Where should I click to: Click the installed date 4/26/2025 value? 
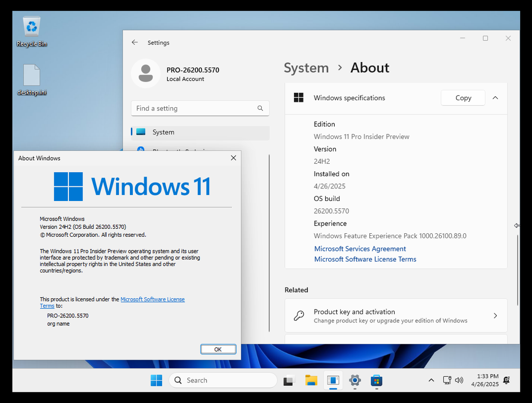330,186
